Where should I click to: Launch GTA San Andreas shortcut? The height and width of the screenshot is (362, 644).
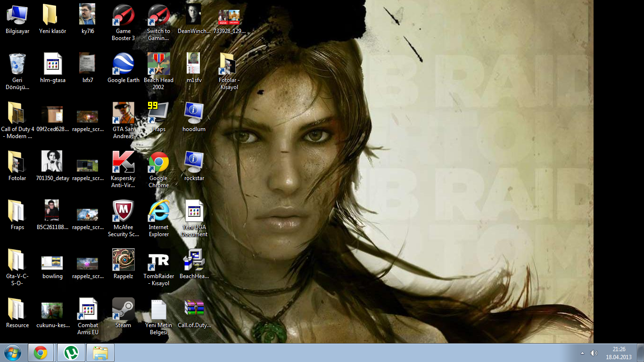(124, 120)
